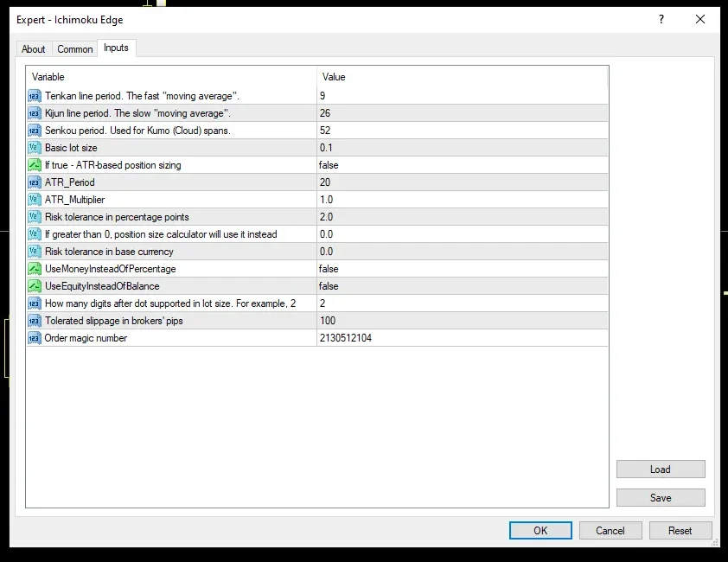Confirm settings with the OK button

540,530
